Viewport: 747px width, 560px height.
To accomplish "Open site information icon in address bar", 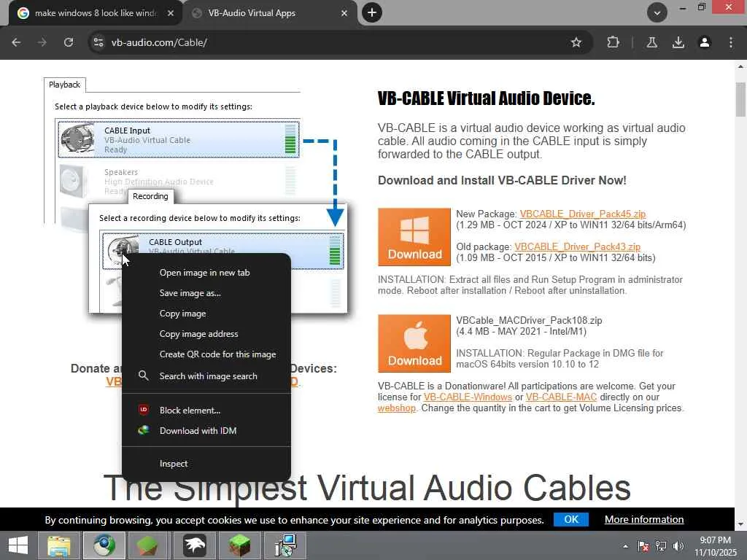I will [x=98, y=42].
